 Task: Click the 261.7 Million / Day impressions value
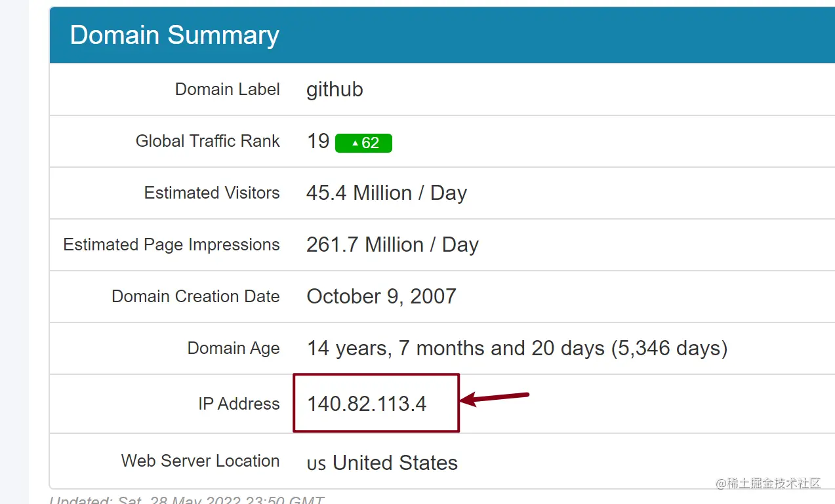tap(392, 244)
